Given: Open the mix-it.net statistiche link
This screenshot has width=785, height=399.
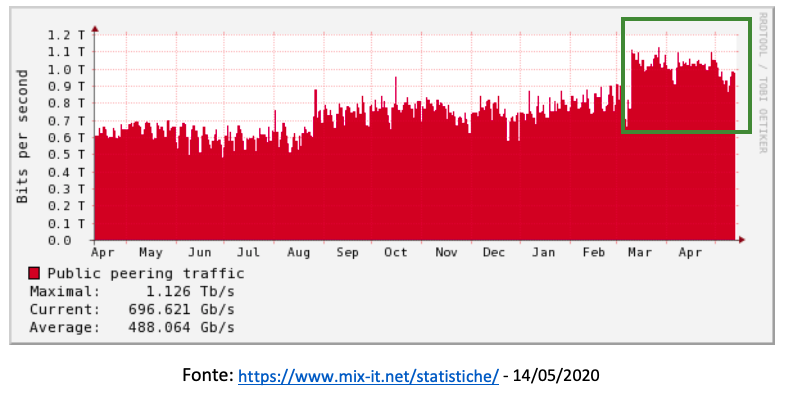Looking at the screenshot, I should 368,375.
